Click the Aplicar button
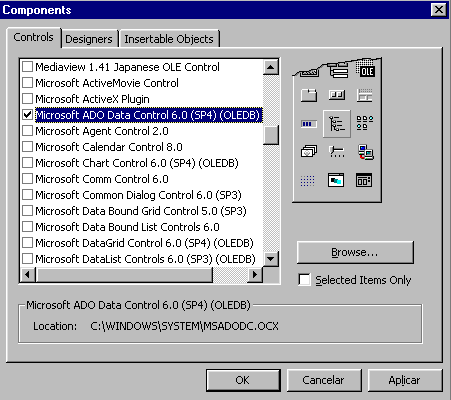 pos(405,380)
